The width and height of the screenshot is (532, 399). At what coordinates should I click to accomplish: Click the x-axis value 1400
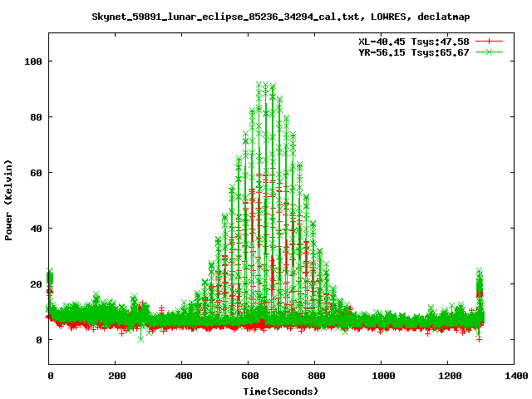click(x=516, y=376)
